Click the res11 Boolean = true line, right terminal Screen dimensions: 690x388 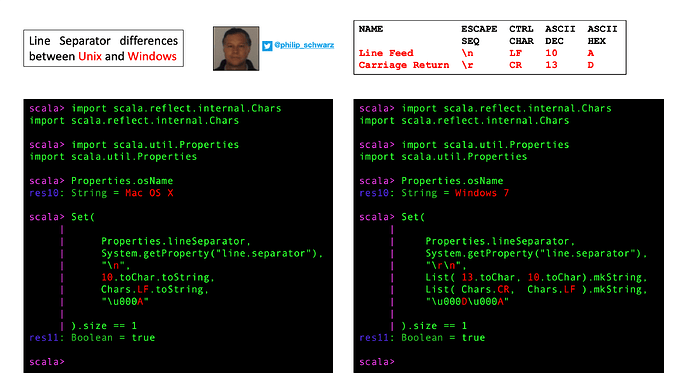(422, 338)
